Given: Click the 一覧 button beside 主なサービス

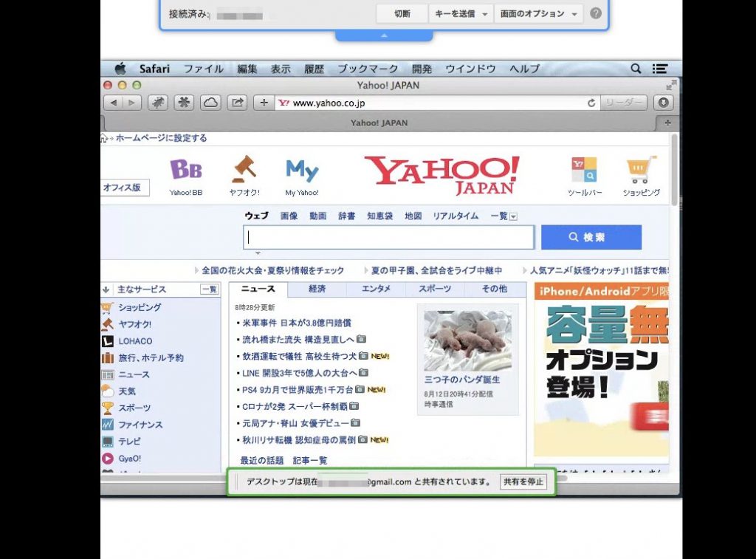Looking at the screenshot, I should [x=209, y=289].
